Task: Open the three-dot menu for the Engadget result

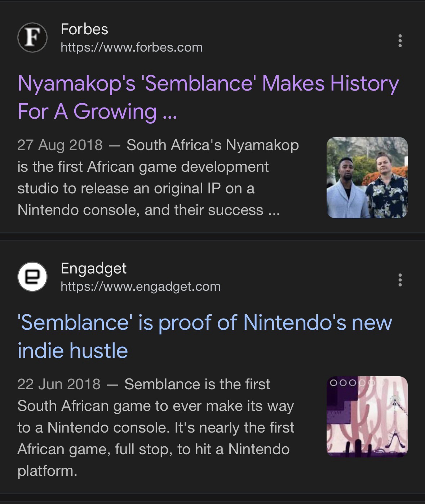Action: (x=400, y=280)
